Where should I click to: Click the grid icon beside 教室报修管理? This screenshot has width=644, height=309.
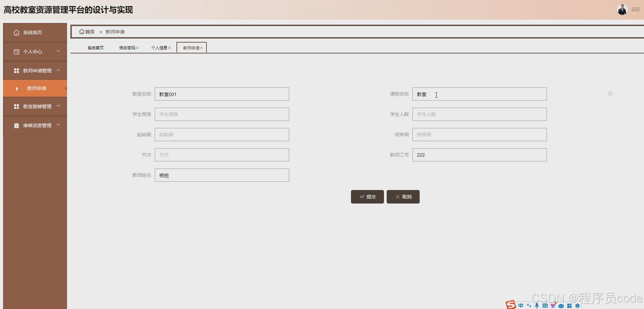pyautogui.click(x=16, y=106)
